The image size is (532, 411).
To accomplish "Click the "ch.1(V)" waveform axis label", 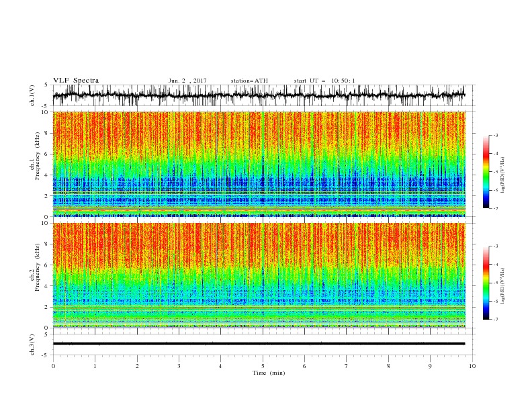I will pos(32,95).
